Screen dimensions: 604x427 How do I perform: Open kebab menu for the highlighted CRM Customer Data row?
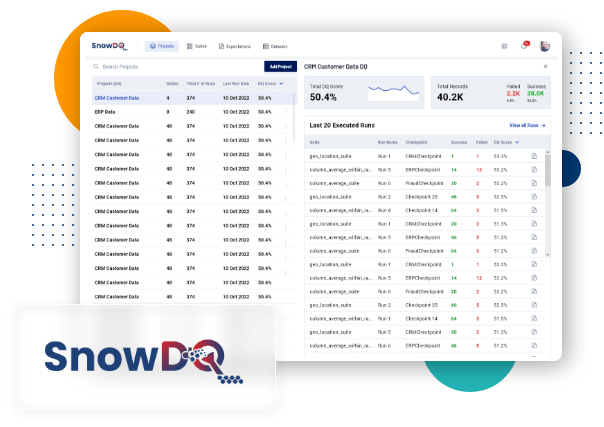click(x=285, y=98)
